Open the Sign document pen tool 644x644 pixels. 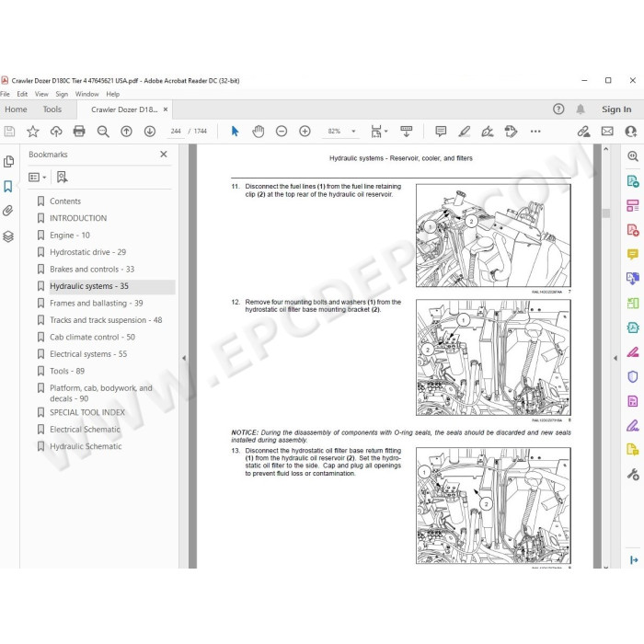488,132
